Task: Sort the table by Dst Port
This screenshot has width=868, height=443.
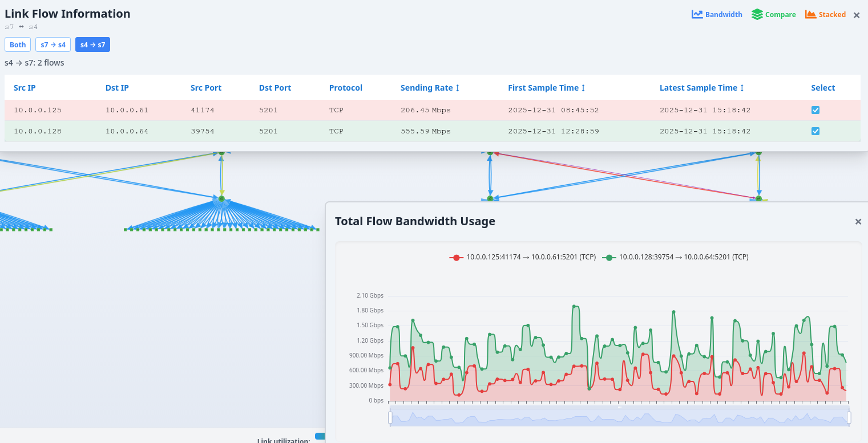Action: pyautogui.click(x=275, y=88)
